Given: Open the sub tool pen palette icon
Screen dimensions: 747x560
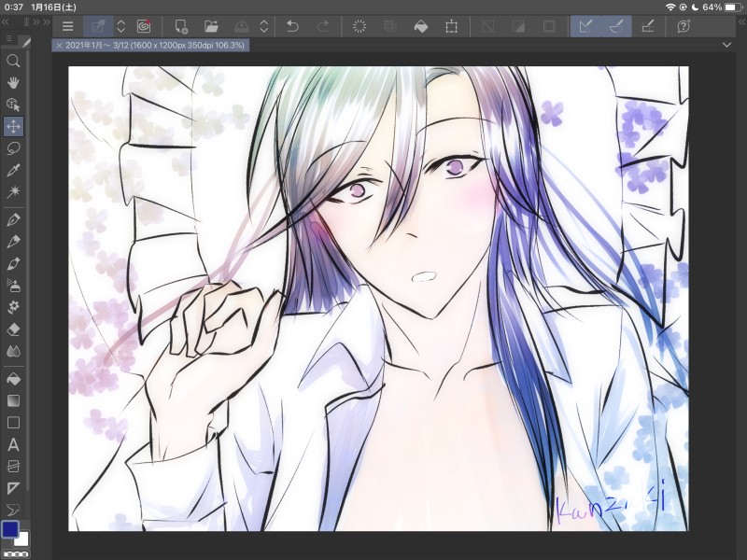Looking at the screenshot, I should 25,43.
